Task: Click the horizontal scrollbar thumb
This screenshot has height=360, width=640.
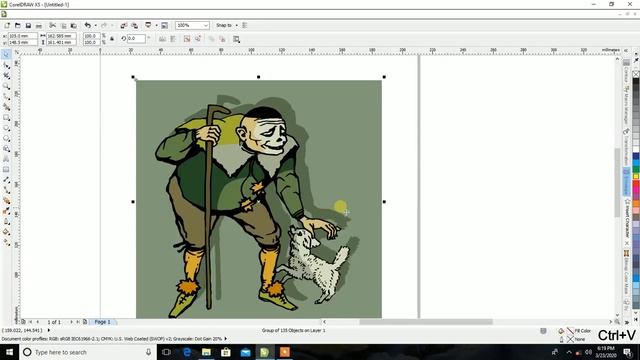Action: (x=426, y=322)
